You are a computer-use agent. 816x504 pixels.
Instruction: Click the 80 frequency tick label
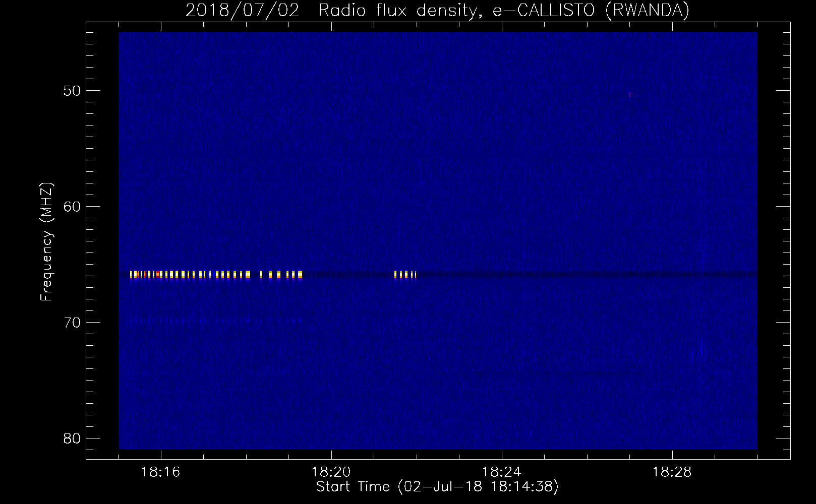click(73, 438)
